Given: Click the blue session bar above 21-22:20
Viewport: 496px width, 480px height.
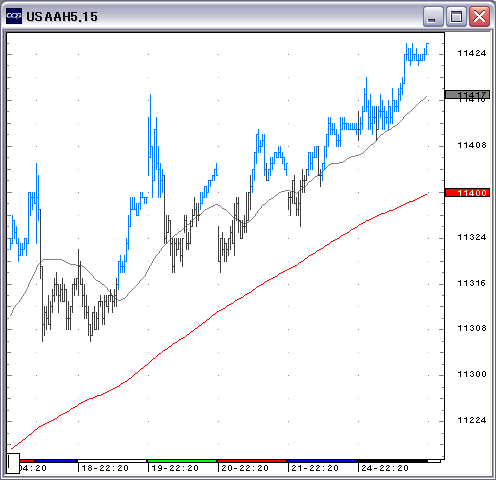Looking at the screenshot, I should coord(322,461).
